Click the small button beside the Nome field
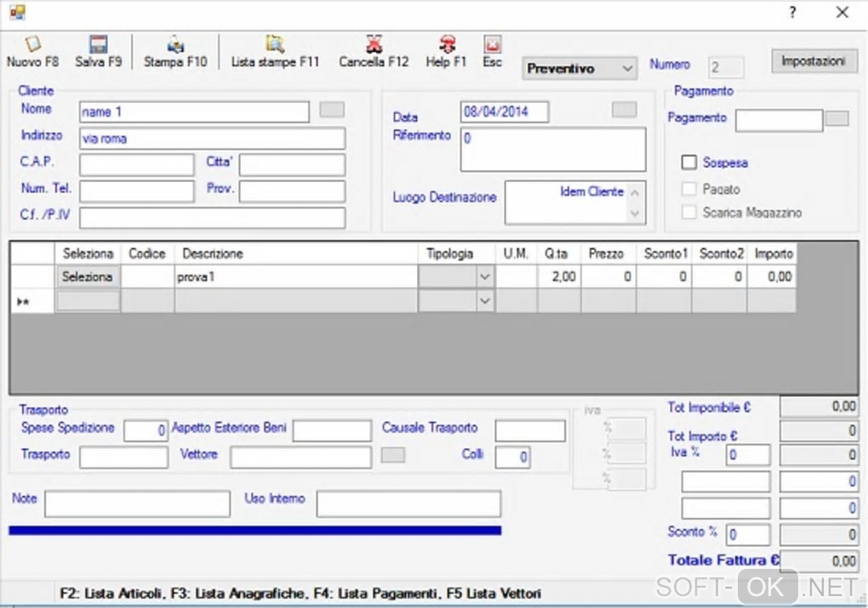 coord(332,110)
